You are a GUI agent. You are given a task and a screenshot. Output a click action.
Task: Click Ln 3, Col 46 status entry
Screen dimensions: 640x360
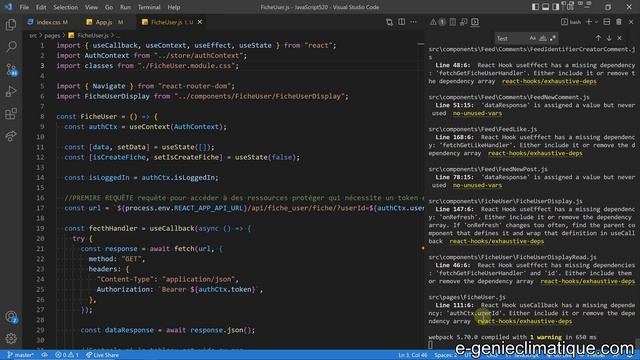[413, 355]
